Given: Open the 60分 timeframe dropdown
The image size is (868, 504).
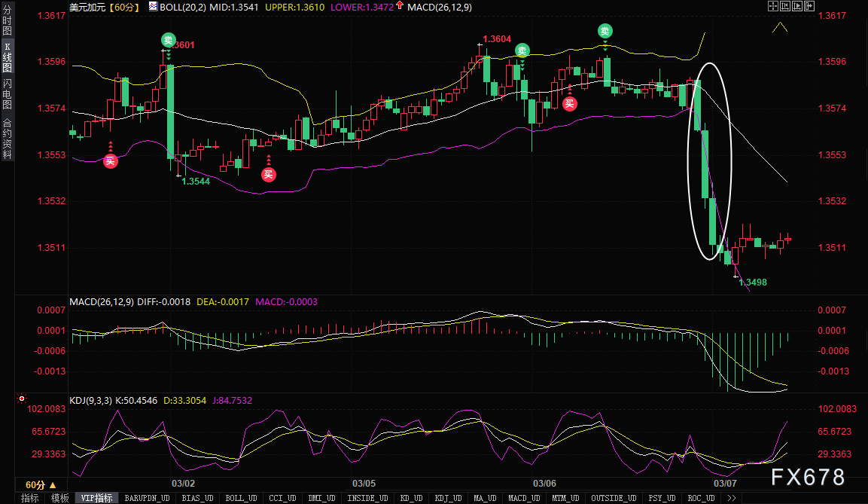Looking at the screenshot, I should coord(41,484).
